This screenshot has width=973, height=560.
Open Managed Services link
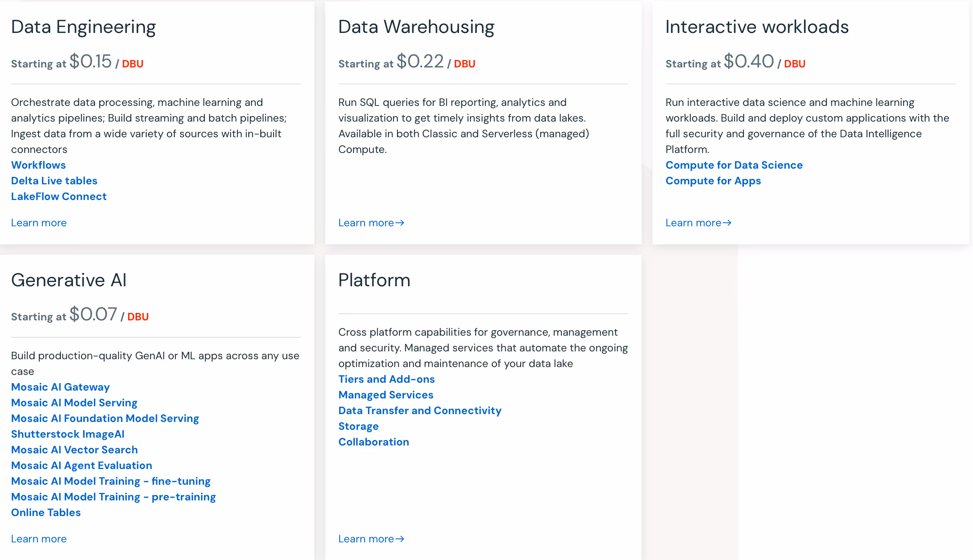386,395
